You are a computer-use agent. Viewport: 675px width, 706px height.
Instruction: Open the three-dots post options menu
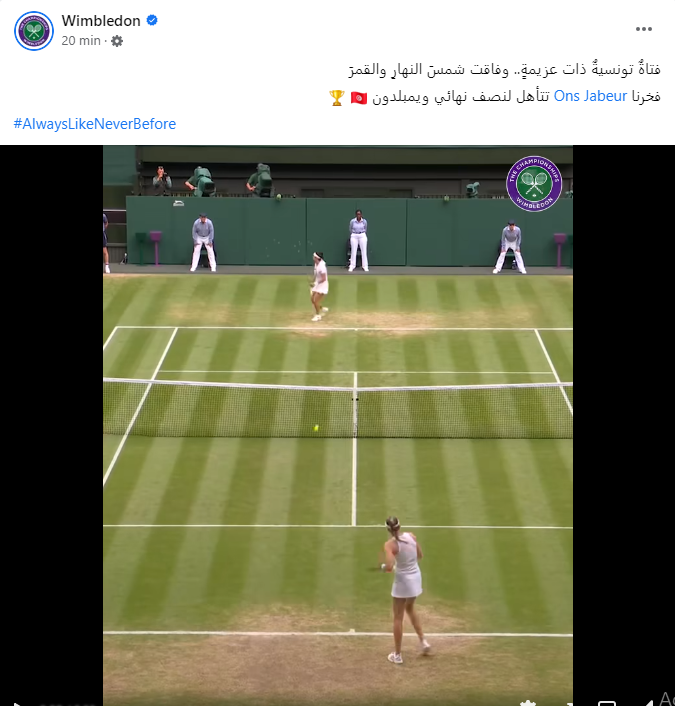[643, 29]
